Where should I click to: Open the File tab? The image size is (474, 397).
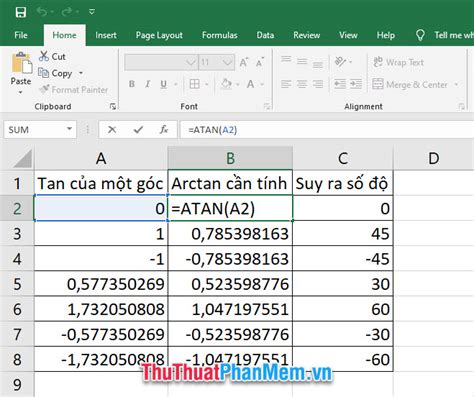tap(21, 35)
